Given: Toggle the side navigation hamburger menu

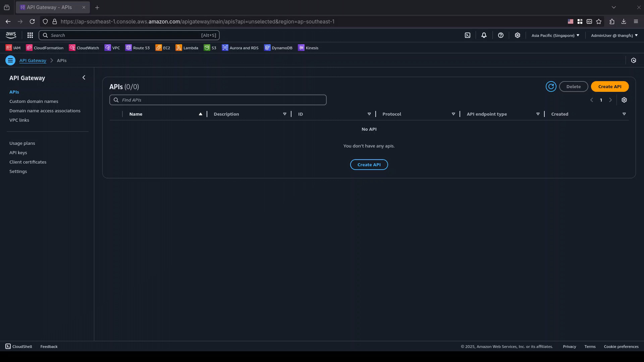Looking at the screenshot, I should tap(10, 60).
